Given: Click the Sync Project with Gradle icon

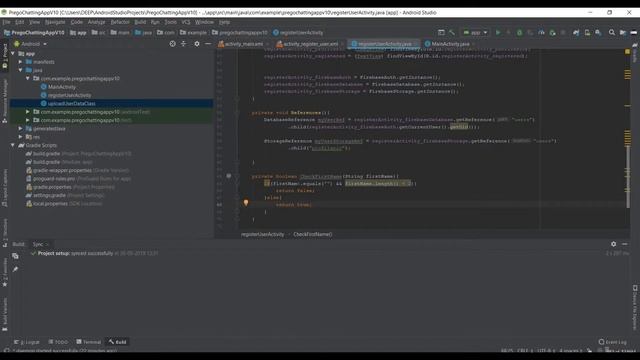Looking at the screenshot, I should click(576, 33).
